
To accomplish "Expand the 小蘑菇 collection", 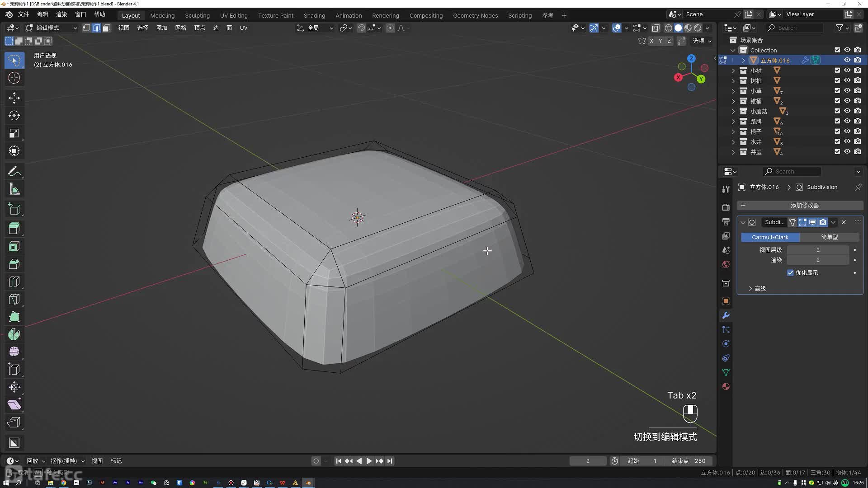I will 733,111.
